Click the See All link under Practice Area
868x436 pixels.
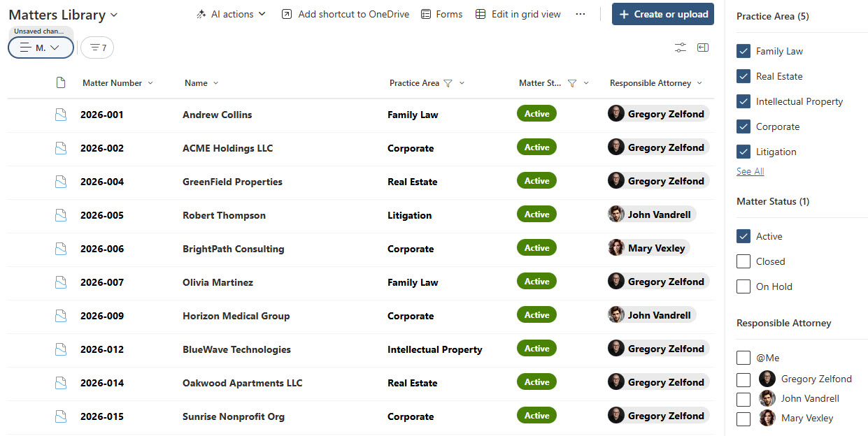coord(749,170)
